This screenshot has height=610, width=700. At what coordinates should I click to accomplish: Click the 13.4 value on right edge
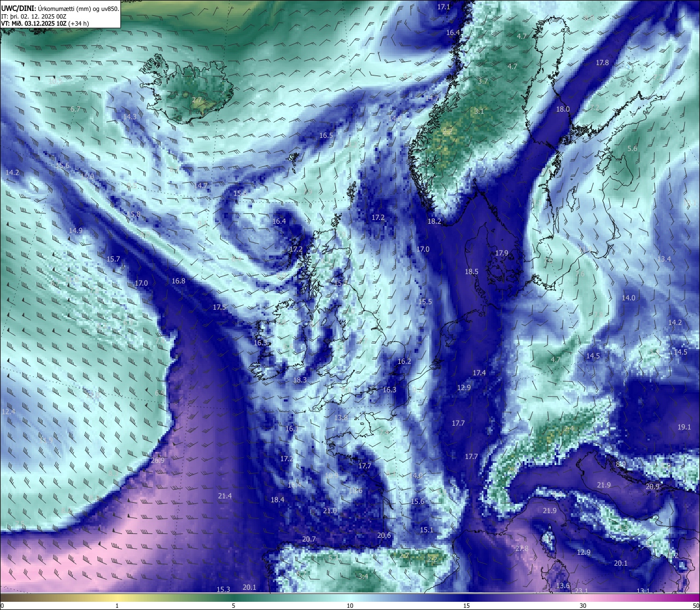pos(664,259)
